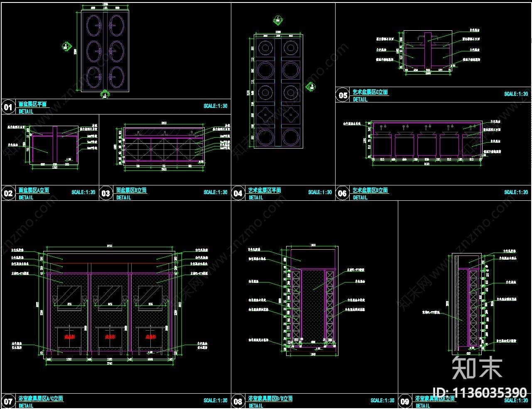This screenshot has height=409, width=532.
Task: Click the DETAIL label under title 05
Action: point(360,100)
